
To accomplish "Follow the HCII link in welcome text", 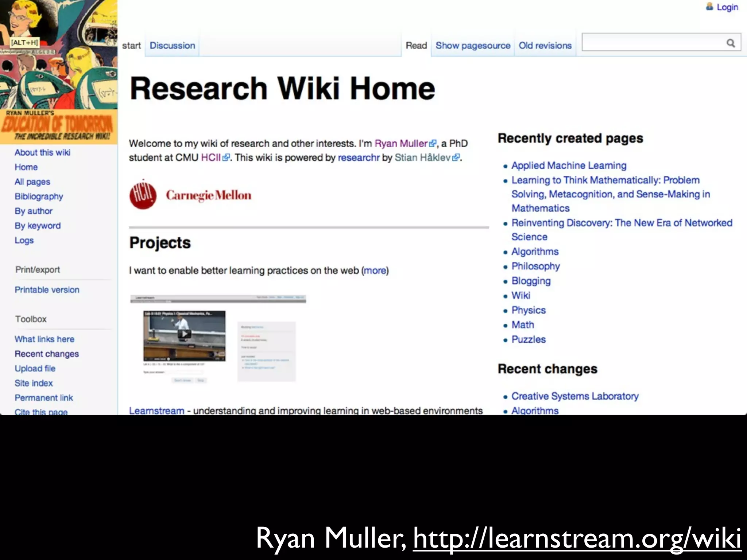I will click(x=210, y=157).
